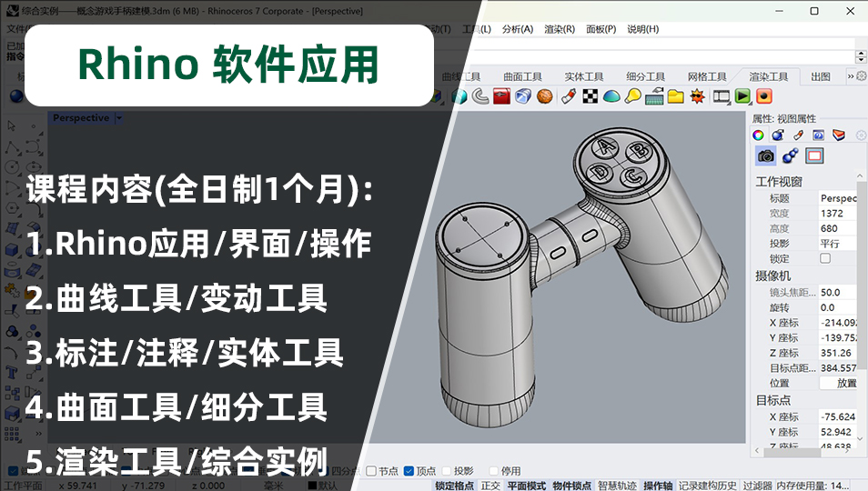
Task: Select the camera view properties icon
Action: click(x=766, y=155)
